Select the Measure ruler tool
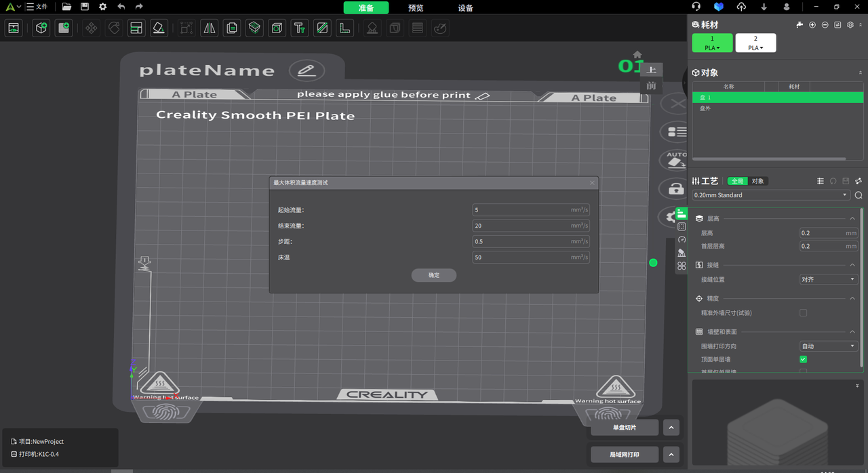This screenshot has height=473, width=868. click(345, 28)
